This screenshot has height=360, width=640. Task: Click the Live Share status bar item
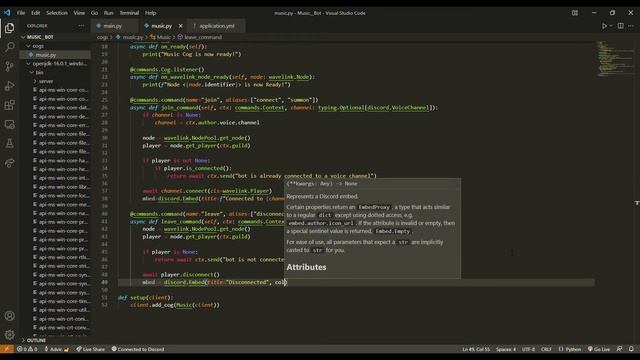(91, 349)
